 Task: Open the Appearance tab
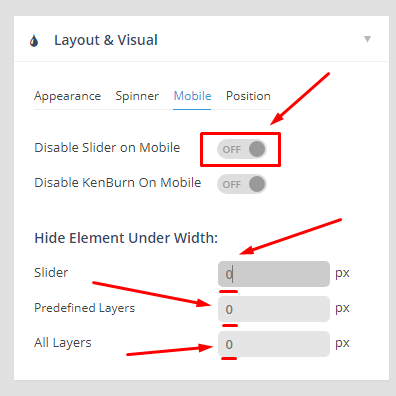[x=67, y=96]
